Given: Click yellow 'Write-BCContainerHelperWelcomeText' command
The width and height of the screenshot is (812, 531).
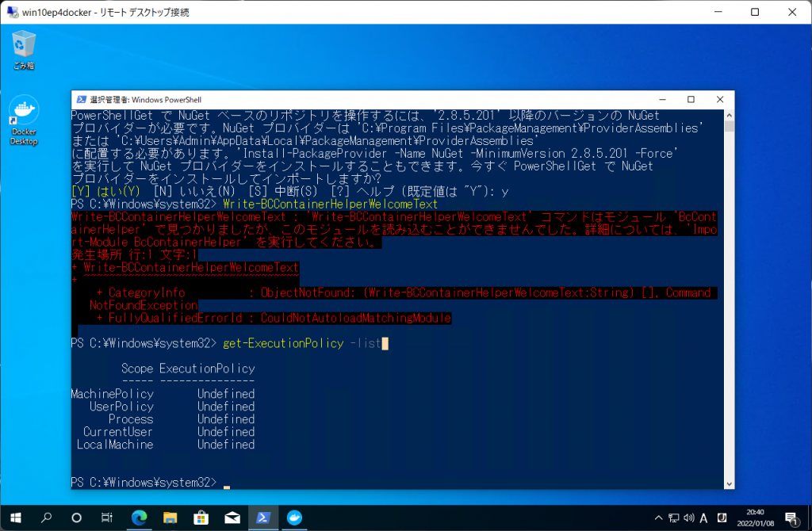Looking at the screenshot, I should tap(331, 204).
